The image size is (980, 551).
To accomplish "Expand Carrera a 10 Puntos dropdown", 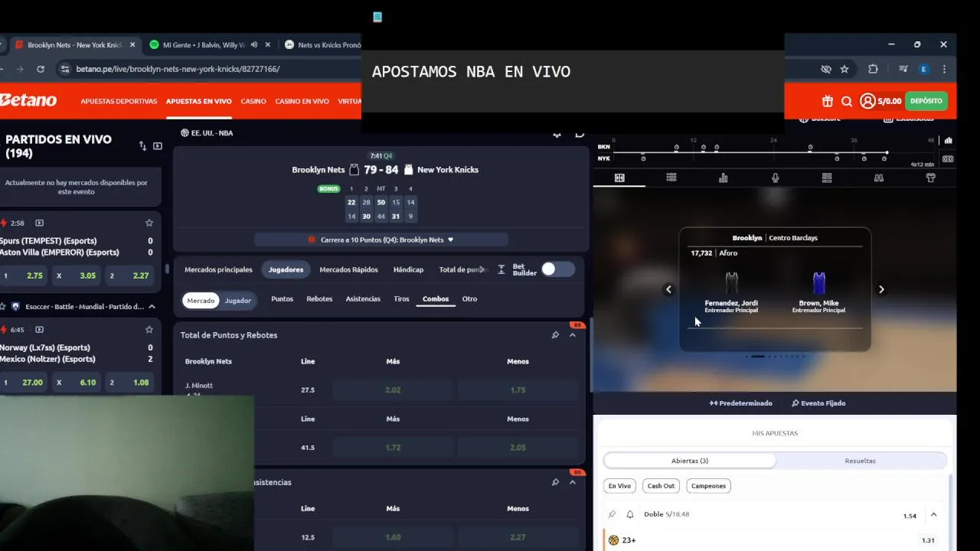I will tap(381, 240).
